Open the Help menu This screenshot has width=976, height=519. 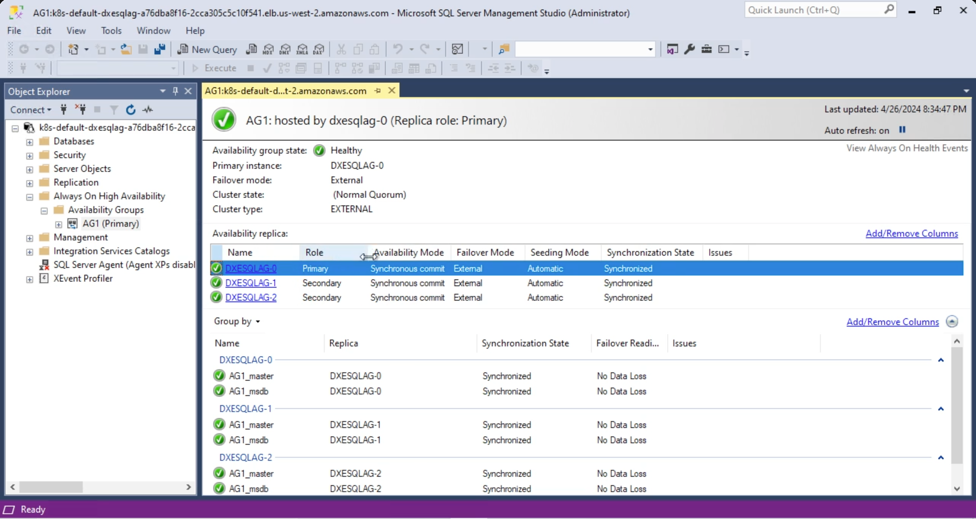tap(195, 30)
